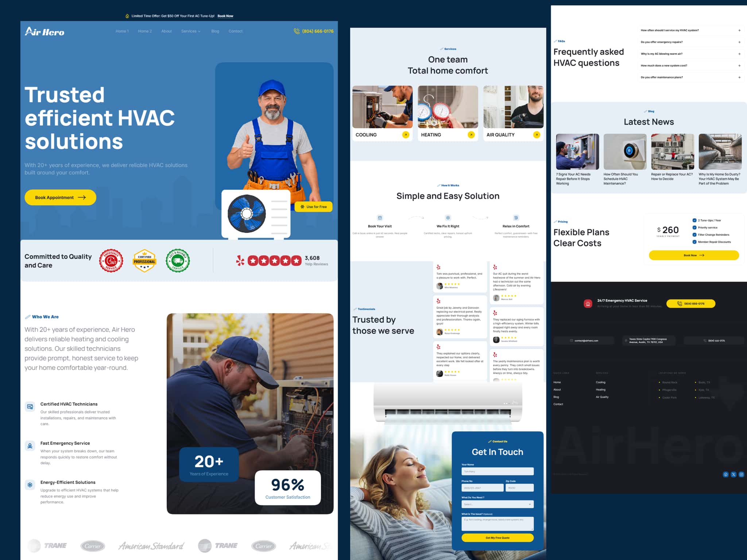Toggle the Priority service checkbox

coord(694,227)
